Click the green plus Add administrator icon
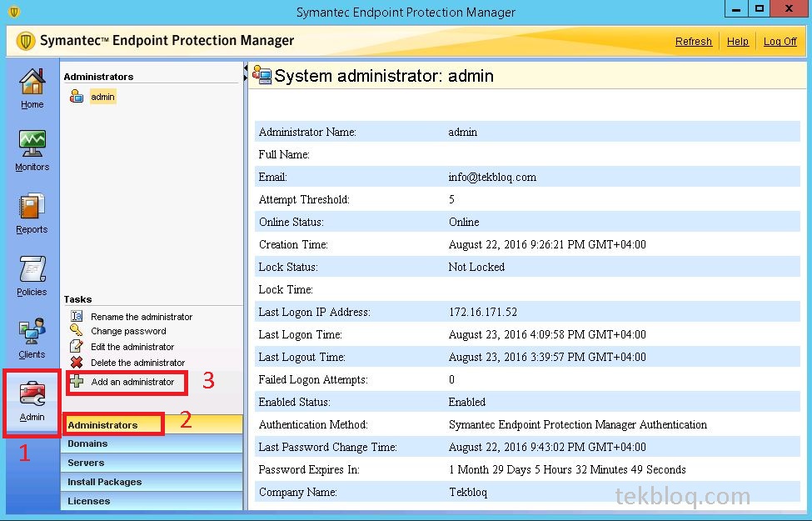Screen dimensions: 812x521 [x=77, y=382]
